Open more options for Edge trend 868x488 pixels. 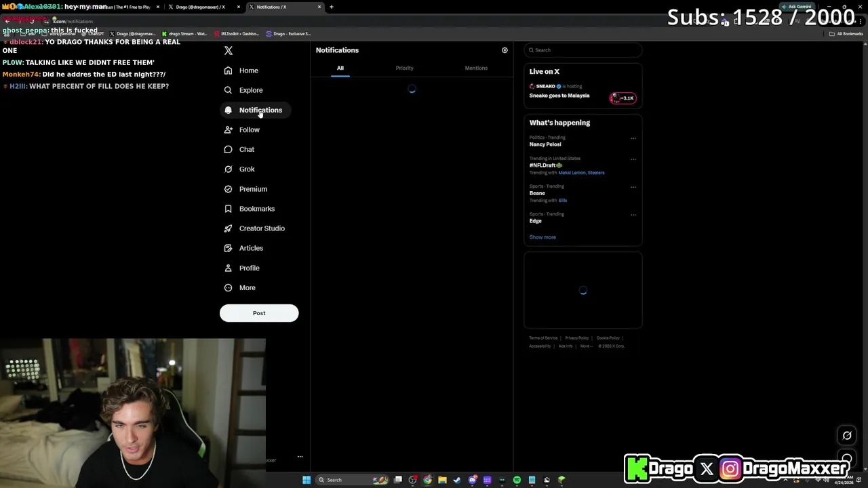633,215
